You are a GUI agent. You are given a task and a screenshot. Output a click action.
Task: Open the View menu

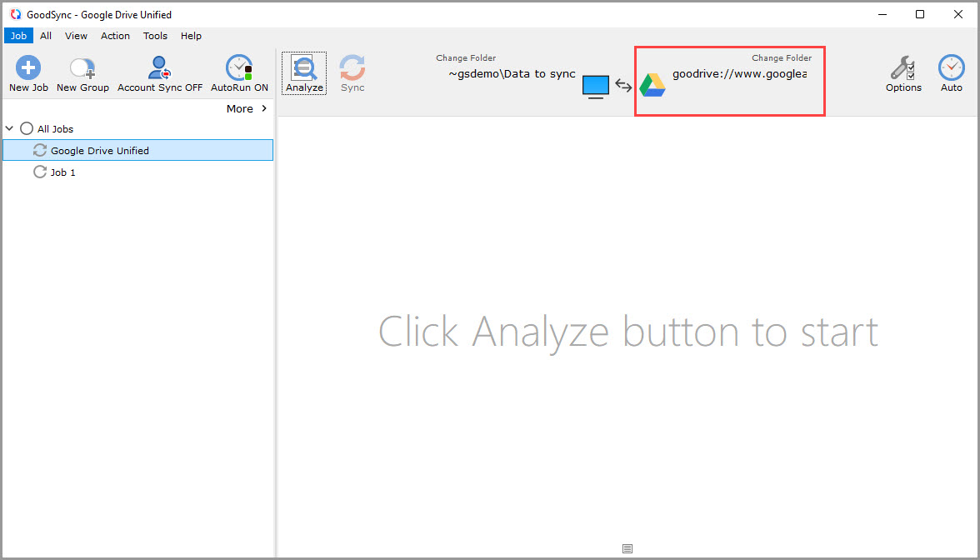click(x=77, y=36)
